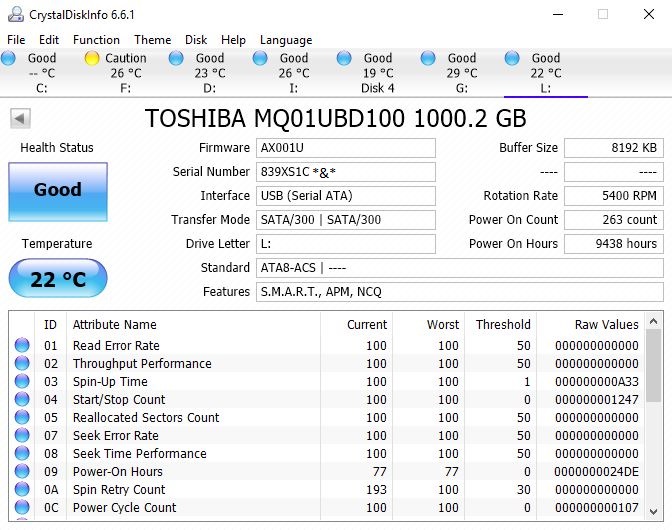
Task: Click status orb for Throughput Performance row
Action: point(22,363)
